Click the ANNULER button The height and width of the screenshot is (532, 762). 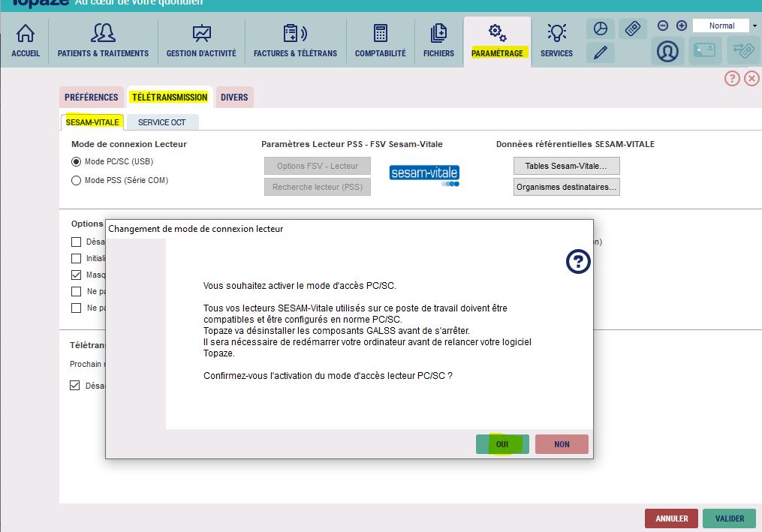click(671, 519)
